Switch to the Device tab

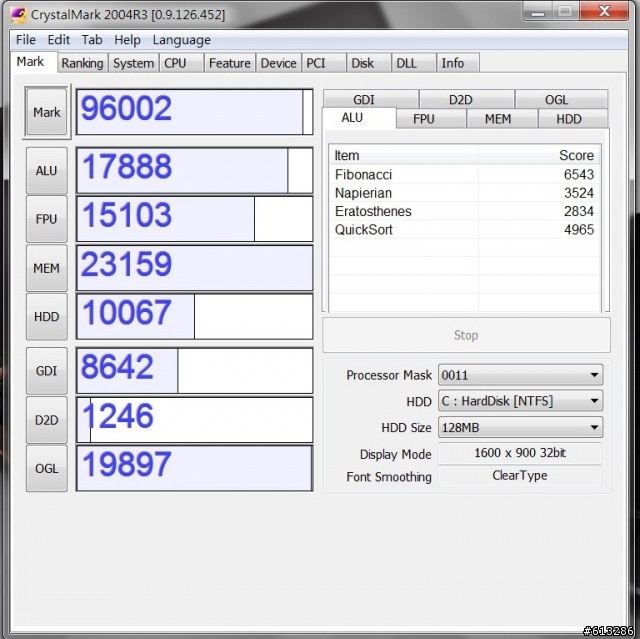click(279, 63)
